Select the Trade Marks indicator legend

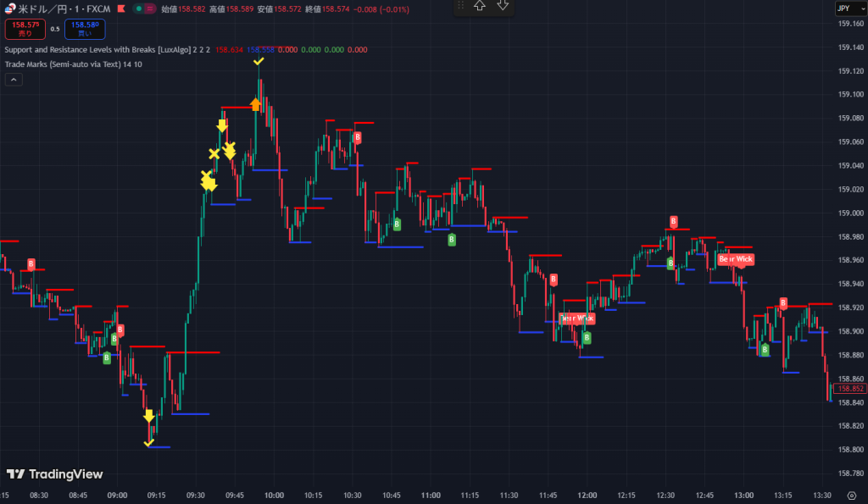(74, 64)
